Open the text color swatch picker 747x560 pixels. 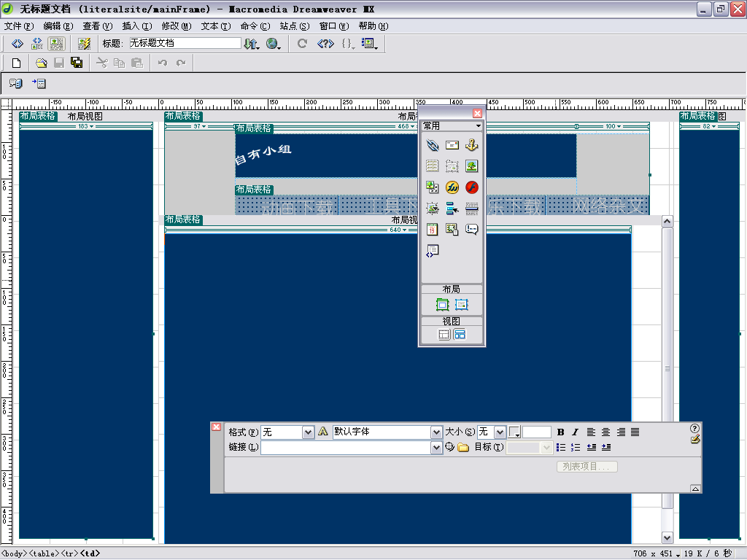coord(514,432)
